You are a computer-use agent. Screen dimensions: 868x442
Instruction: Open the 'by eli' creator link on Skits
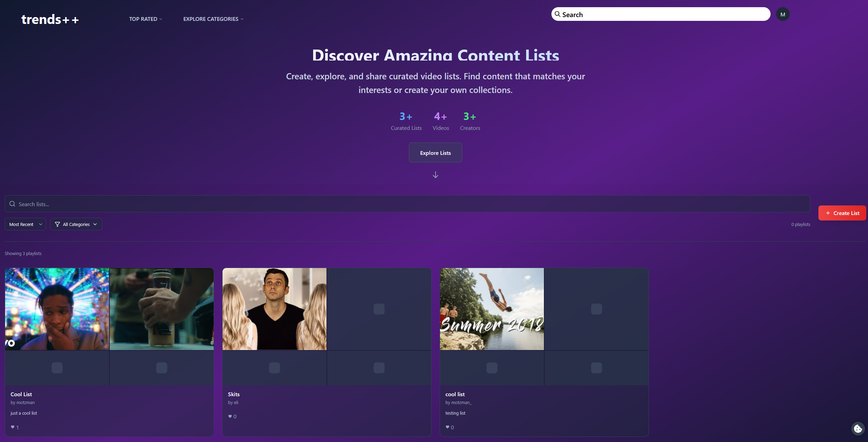point(233,402)
